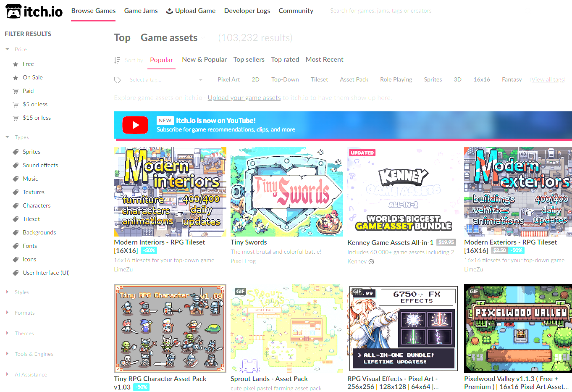Collapse the Types filter section
Viewport: 572px width, 392px height.
(7, 137)
